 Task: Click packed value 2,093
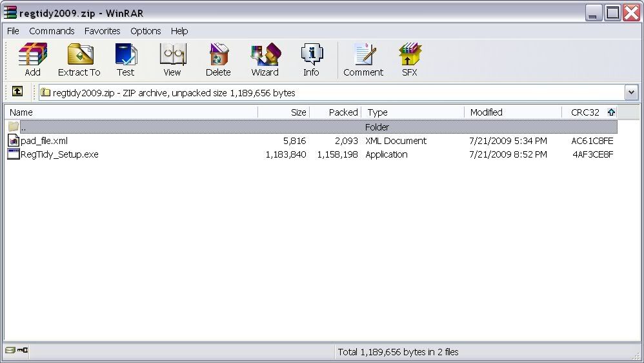pyautogui.click(x=347, y=141)
